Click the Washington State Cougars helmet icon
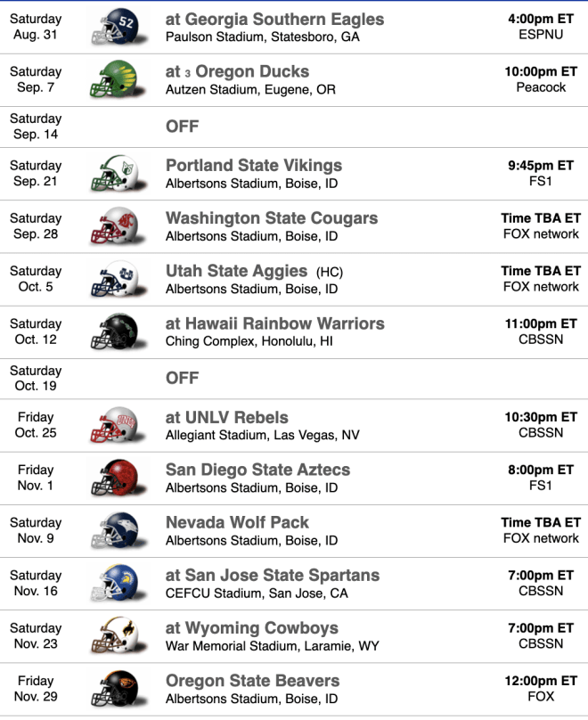Viewport: 588px width, 720px height. coord(118,226)
